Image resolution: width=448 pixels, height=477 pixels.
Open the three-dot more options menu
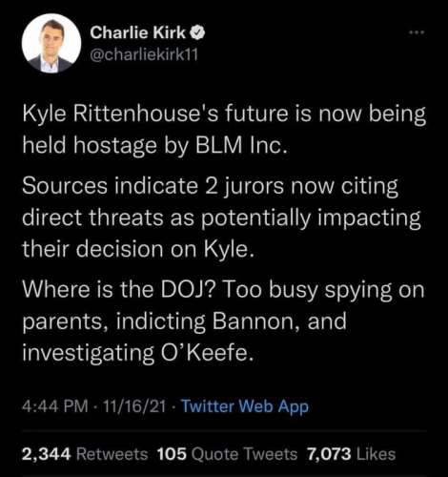pyautogui.click(x=417, y=32)
